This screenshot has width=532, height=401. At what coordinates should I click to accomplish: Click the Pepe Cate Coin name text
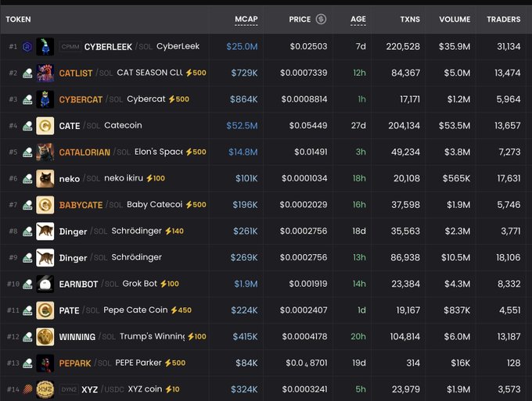(x=135, y=310)
